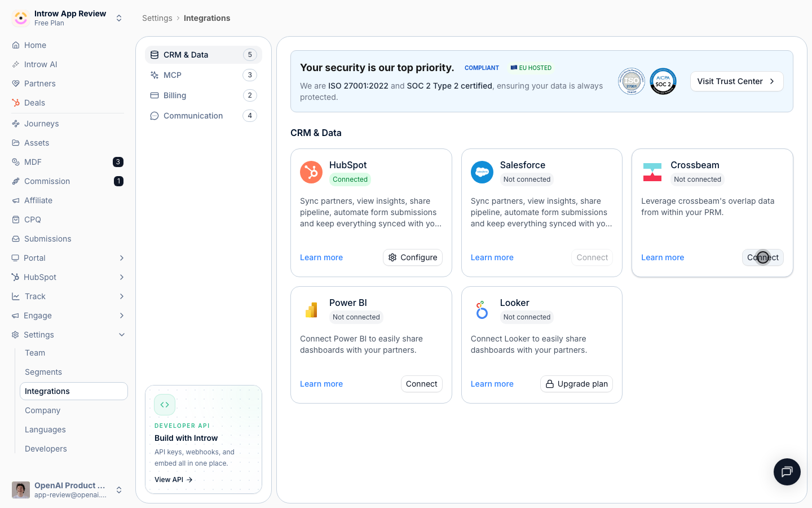Select CRM & Data category
This screenshot has width=812, height=508.
tap(204, 55)
